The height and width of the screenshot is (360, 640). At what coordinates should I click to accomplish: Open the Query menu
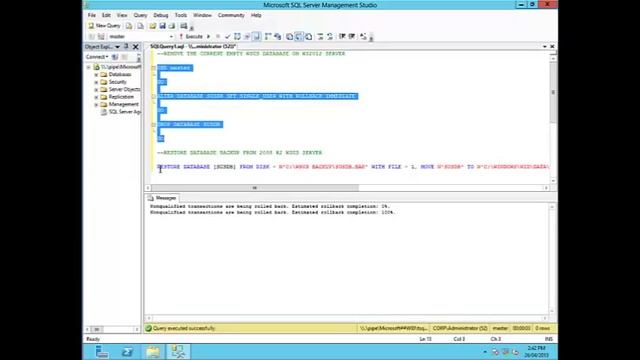click(140, 15)
